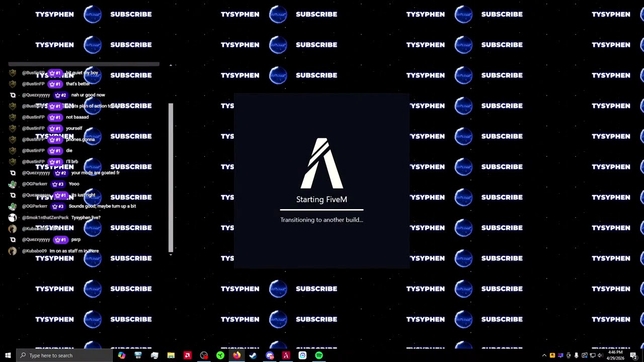
Task: Click @Smok1nthatZenPack username in chat
Action: [45, 218]
